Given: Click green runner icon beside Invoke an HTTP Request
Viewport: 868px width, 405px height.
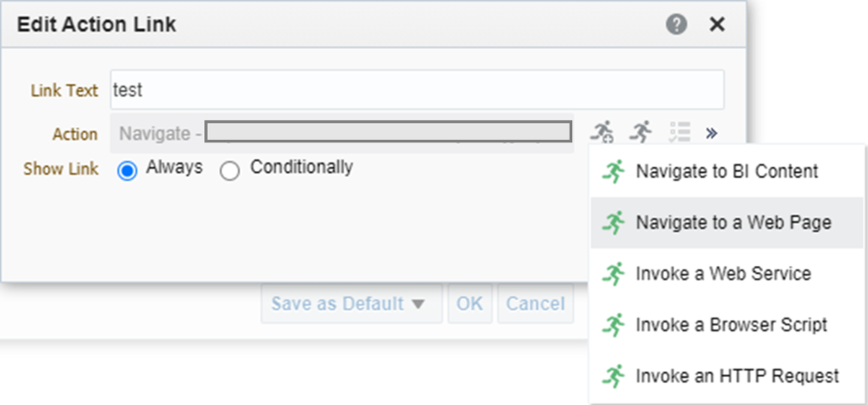Looking at the screenshot, I should [614, 376].
